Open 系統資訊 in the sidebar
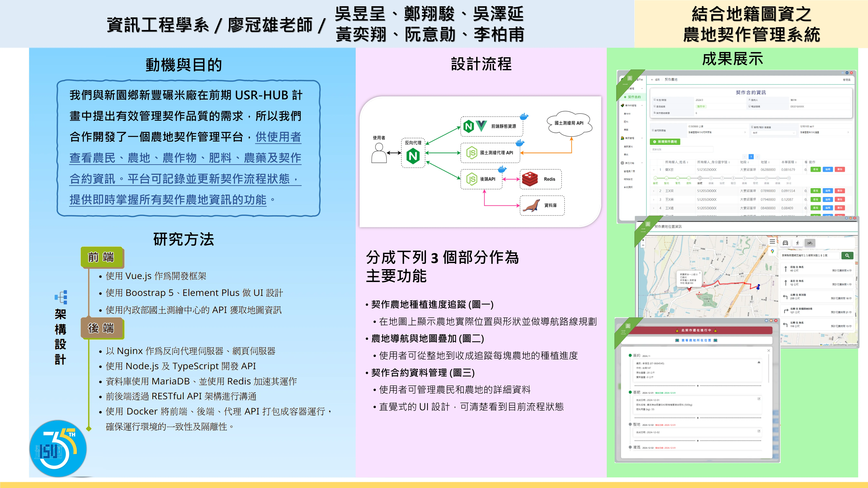This screenshot has height=488, width=868. 628,187
